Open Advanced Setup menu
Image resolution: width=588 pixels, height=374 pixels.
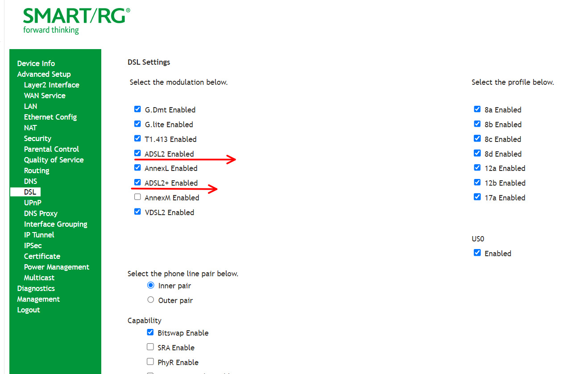tap(44, 74)
